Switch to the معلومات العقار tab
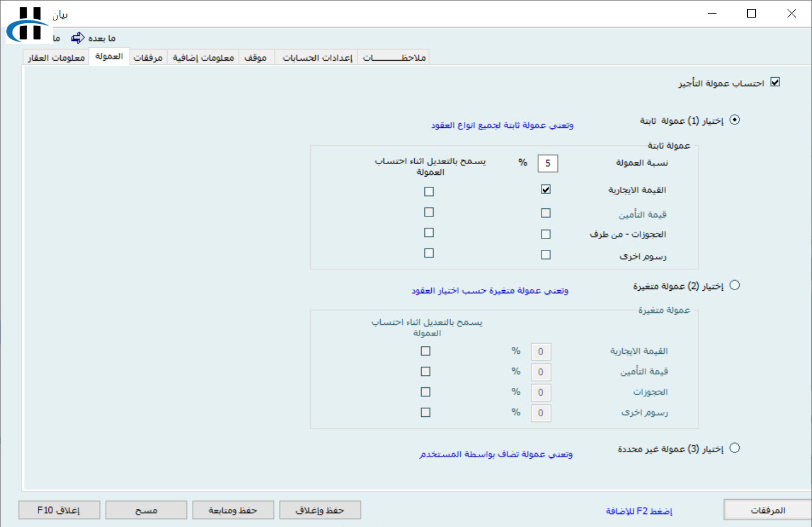This screenshot has height=527, width=812. (56, 58)
